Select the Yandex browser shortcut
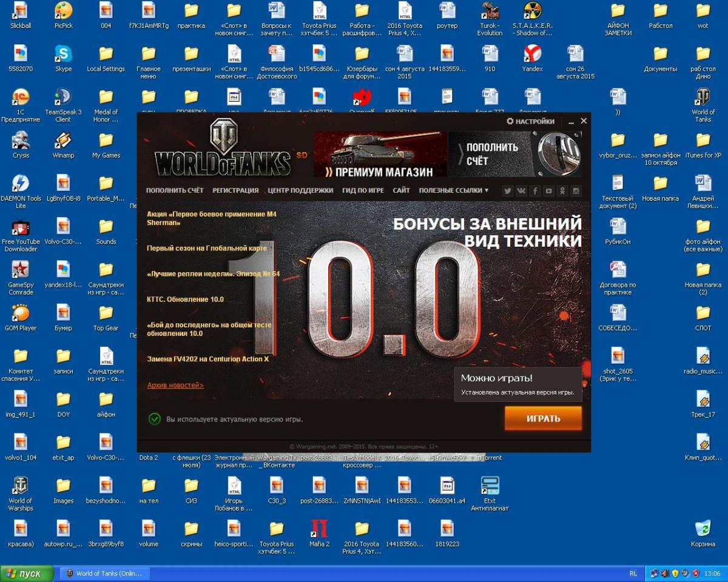Screen dimensions: 728x582 click(532, 58)
